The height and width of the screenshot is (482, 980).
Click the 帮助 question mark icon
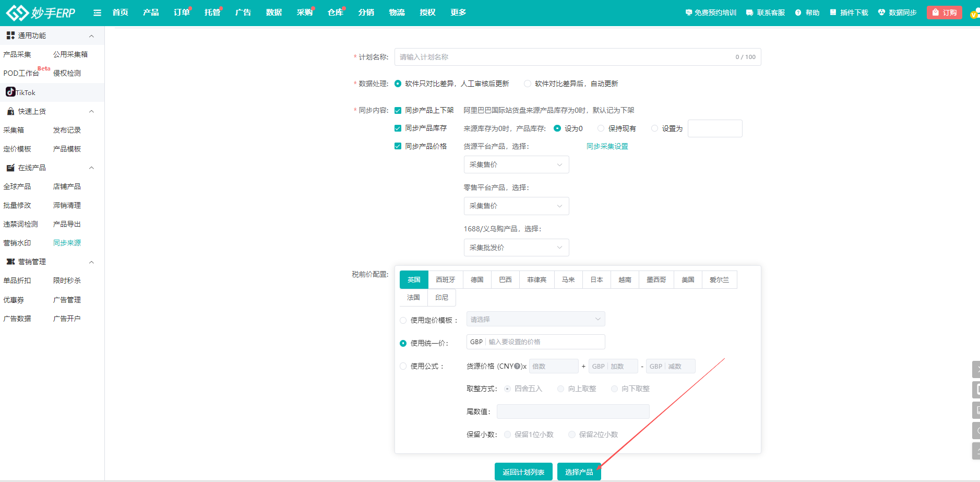[798, 13]
